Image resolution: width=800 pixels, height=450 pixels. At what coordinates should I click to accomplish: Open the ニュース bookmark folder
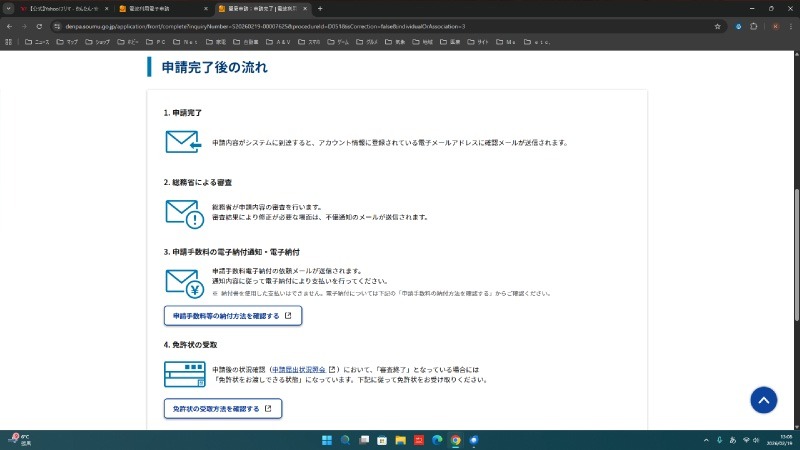point(36,42)
